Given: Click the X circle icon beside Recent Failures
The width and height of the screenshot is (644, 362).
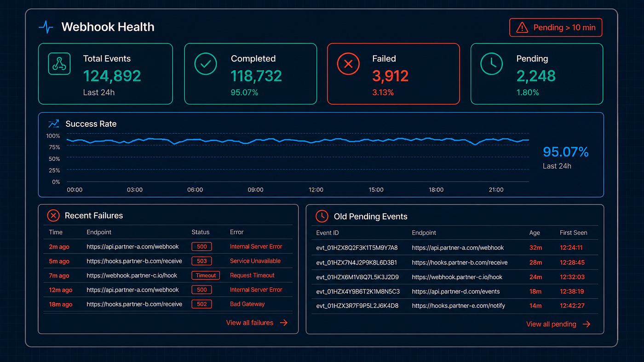Looking at the screenshot, I should point(53,215).
